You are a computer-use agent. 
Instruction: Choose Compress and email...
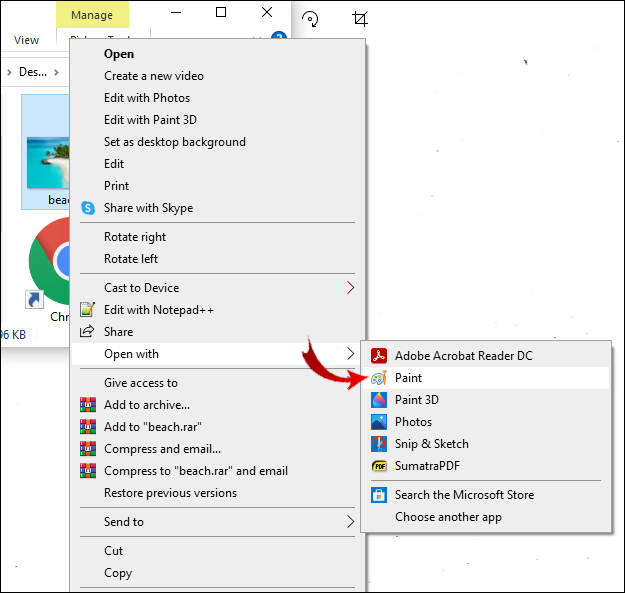[x=217, y=449]
